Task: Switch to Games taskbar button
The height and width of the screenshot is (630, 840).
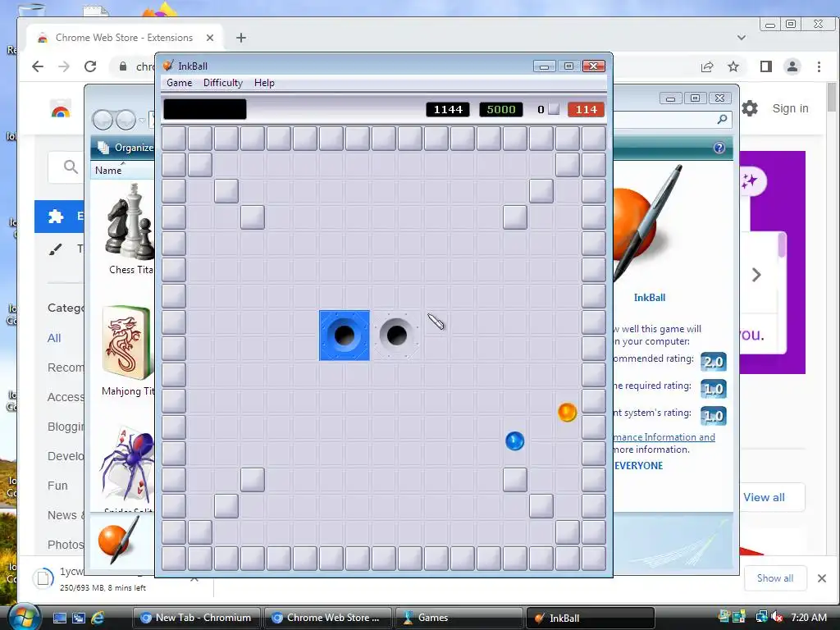Action: tap(459, 618)
